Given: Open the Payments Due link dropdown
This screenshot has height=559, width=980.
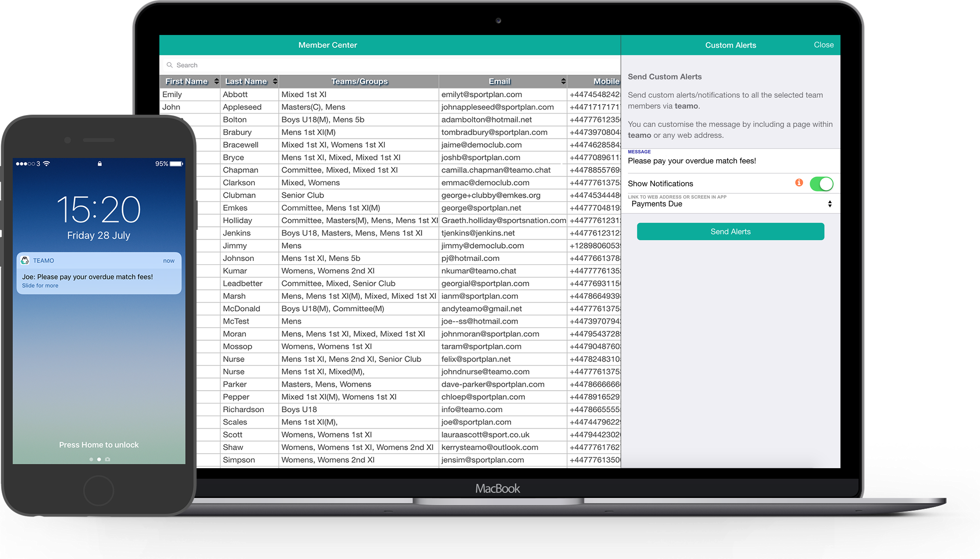Looking at the screenshot, I should 730,204.
